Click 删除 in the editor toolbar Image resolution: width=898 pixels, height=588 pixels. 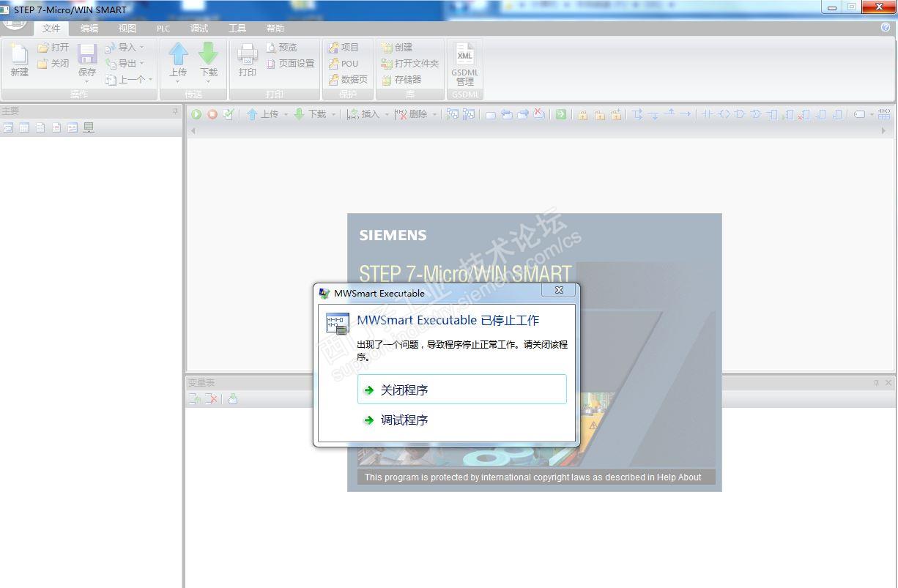pyautogui.click(x=411, y=114)
